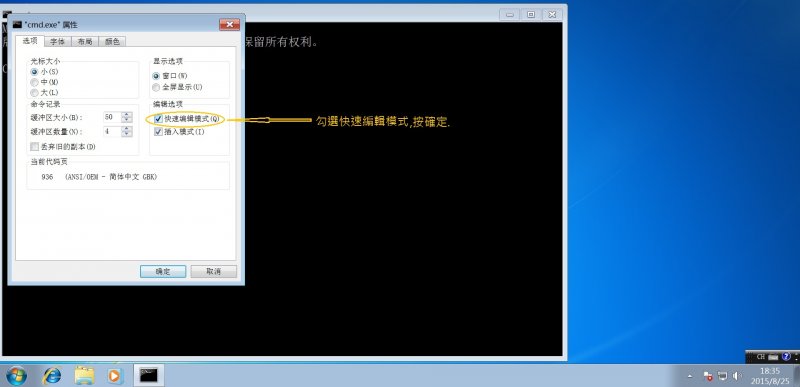Switch to the 选项 tab
Image resolution: width=800 pixels, height=387 pixels.
coord(30,41)
